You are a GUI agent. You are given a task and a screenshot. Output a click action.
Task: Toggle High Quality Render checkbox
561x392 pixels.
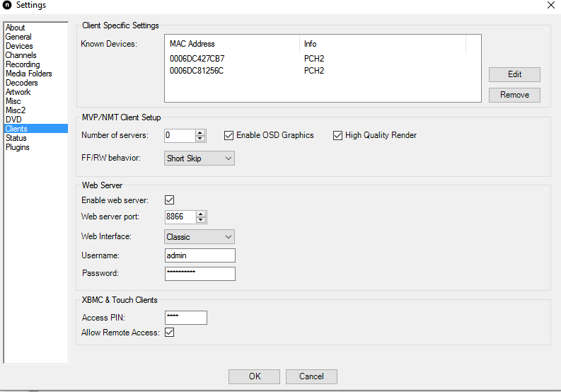pyautogui.click(x=337, y=136)
